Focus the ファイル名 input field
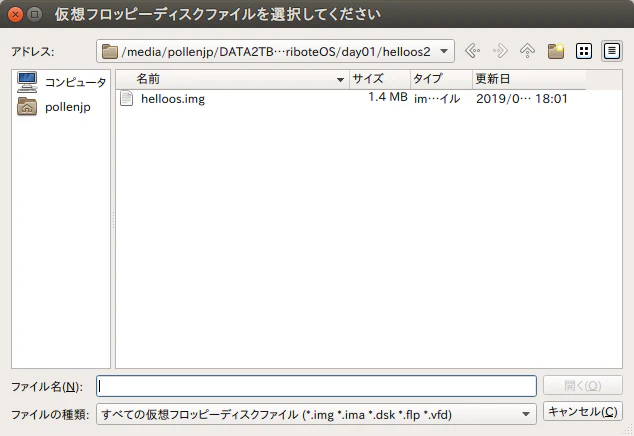 pos(316,386)
